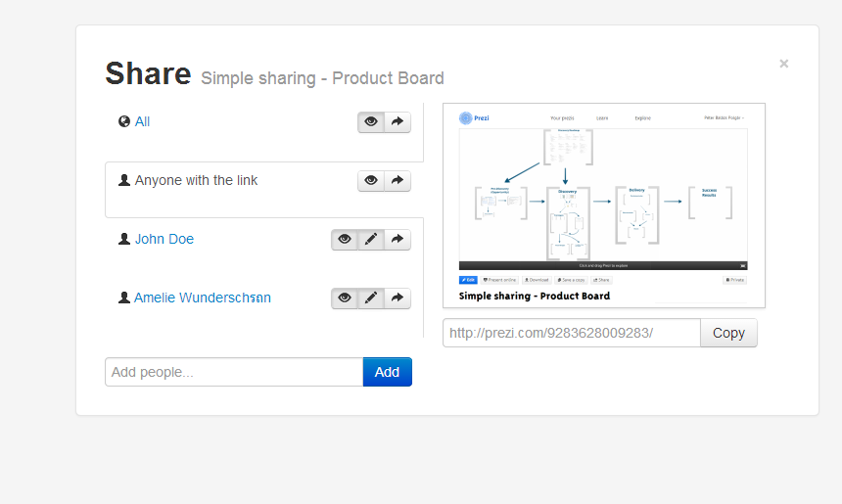This screenshot has width=842, height=504.
Task: Open the All sharing link
Action: coord(142,121)
